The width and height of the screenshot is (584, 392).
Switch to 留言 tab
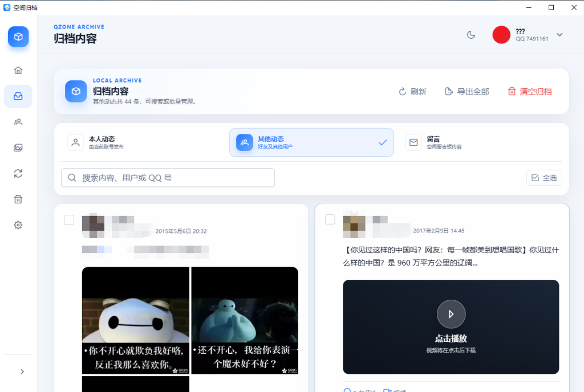coord(480,142)
